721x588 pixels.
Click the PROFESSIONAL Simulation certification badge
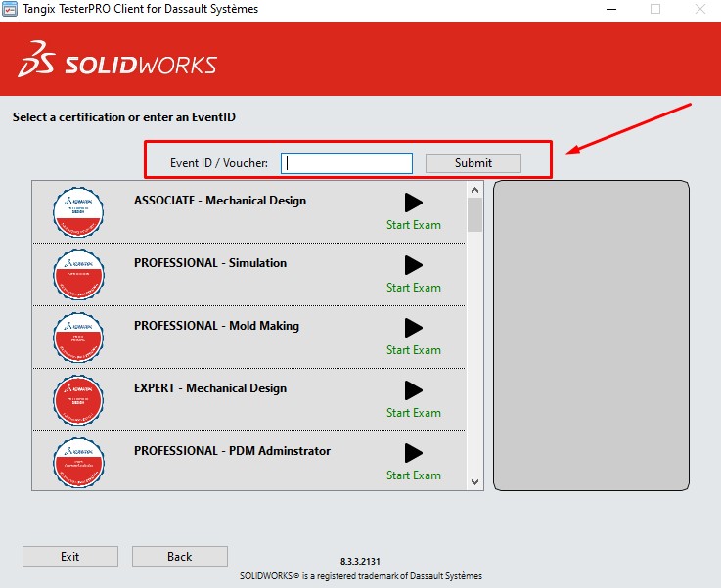(78, 274)
